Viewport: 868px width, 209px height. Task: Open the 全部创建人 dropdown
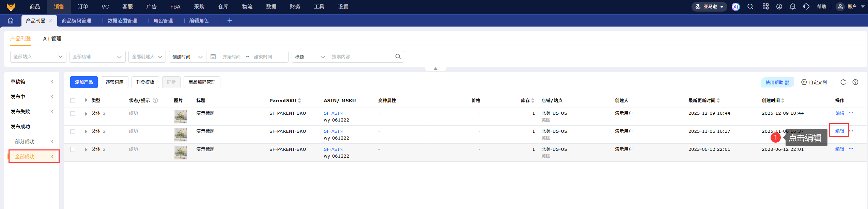click(x=147, y=57)
